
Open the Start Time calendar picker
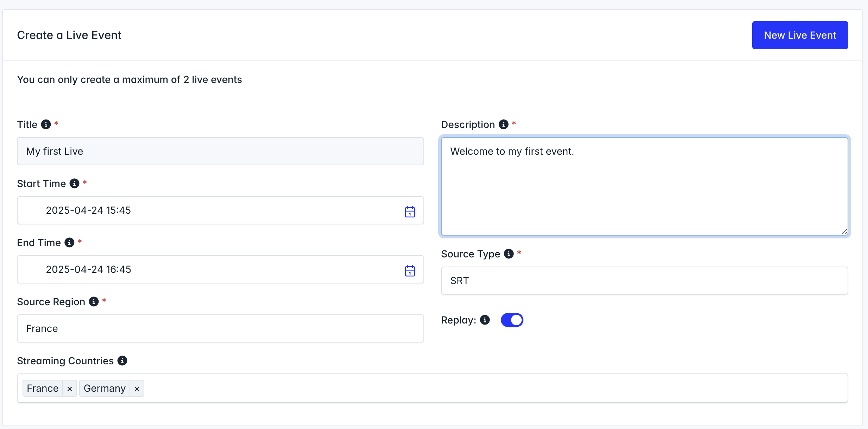[x=410, y=211]
